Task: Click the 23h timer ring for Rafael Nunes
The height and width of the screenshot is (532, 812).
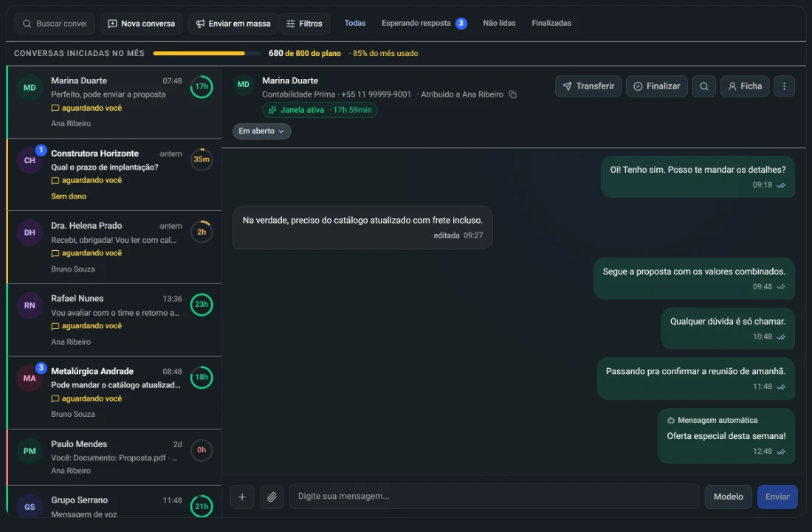Action: click(202, 304)
